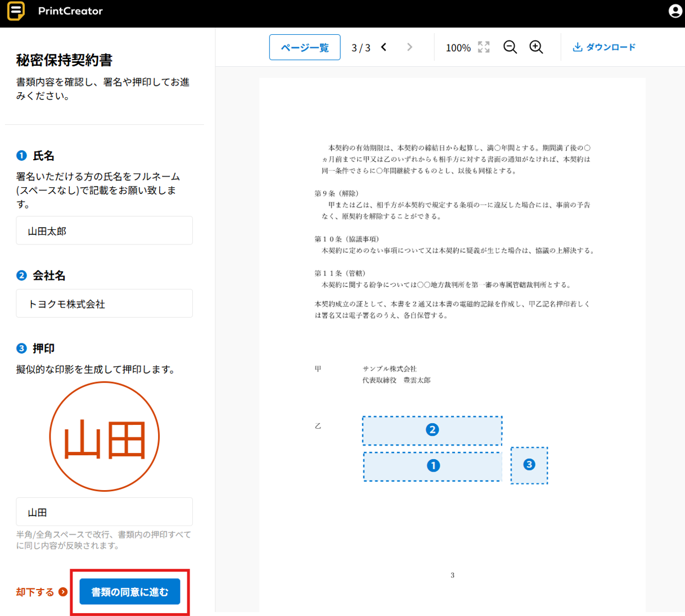The width and height of the screenshot is (685, 616).
Task: Select document field 3 for seal
Action: click(x=529, y=465)
